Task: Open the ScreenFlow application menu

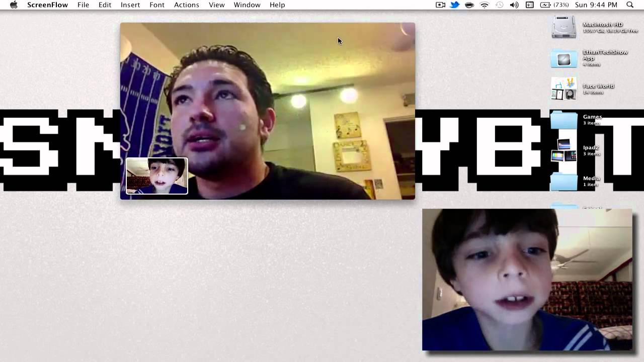Action: 48,5
